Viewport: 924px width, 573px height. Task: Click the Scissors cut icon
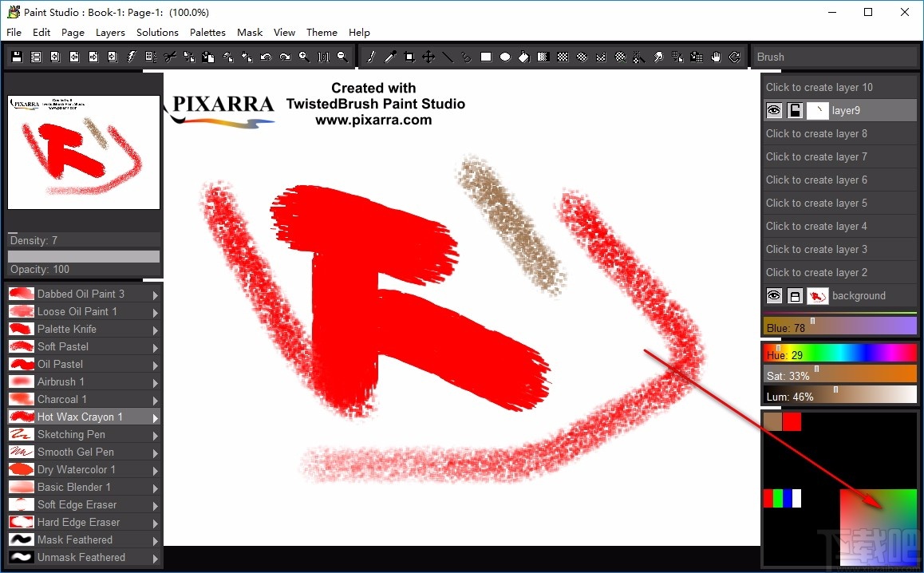point(171,56)
